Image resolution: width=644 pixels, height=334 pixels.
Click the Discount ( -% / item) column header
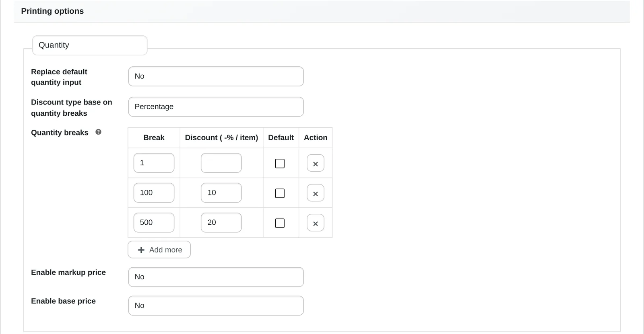[221, 137]
